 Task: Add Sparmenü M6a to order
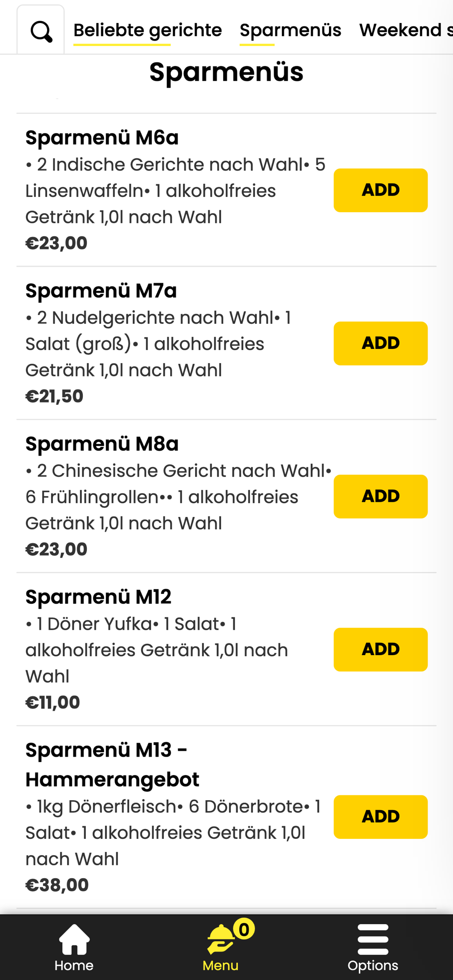click(380, 190)
